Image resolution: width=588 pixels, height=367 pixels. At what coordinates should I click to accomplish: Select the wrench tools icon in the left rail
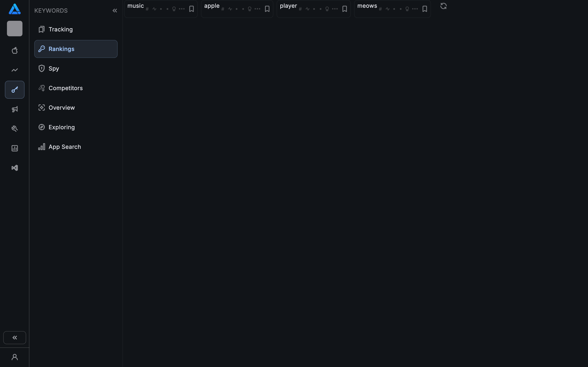(x=14, y=128)
